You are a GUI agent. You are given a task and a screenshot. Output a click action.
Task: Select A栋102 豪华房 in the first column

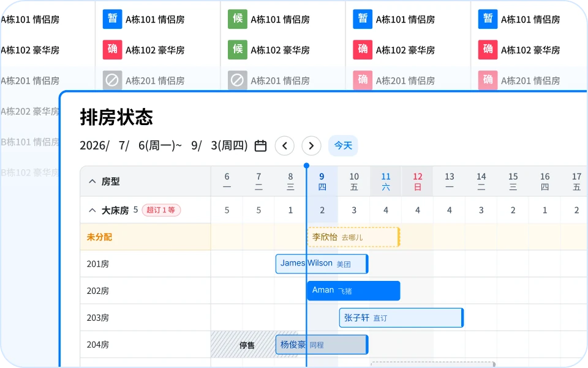30,50
